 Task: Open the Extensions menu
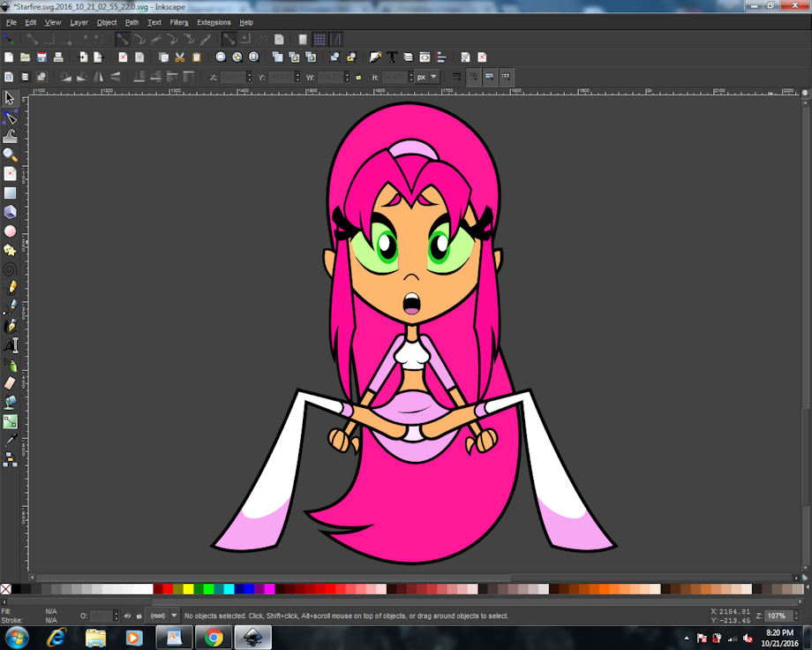214,22
